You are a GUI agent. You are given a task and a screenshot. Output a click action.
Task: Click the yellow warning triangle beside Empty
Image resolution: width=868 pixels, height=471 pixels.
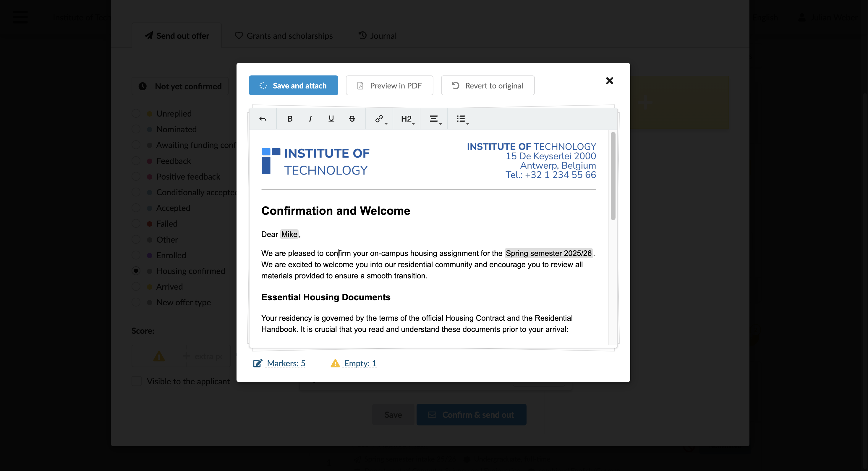pos(335,363)
